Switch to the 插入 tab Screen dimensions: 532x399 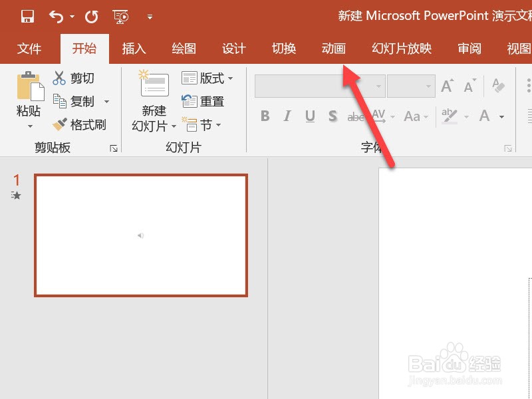click(x=134, y=49)
